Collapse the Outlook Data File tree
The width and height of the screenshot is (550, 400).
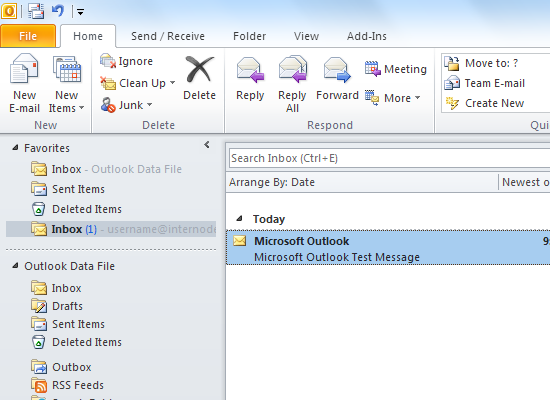tap(15, 266)
